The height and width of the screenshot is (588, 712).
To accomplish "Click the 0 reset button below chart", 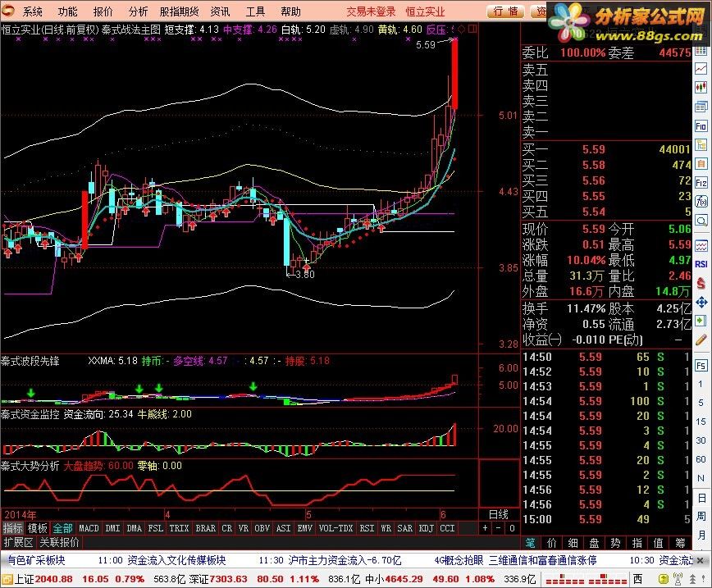I will click(x=512, y=528).
